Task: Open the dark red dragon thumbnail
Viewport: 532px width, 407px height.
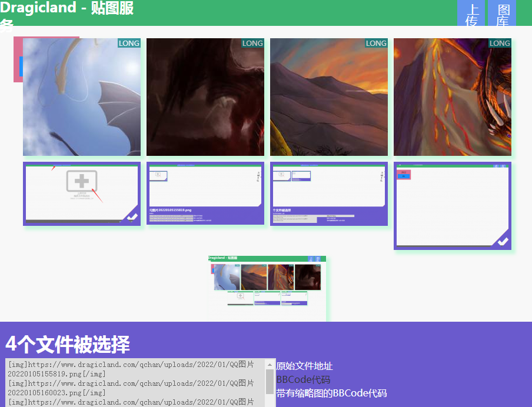Action: [205, 97]
